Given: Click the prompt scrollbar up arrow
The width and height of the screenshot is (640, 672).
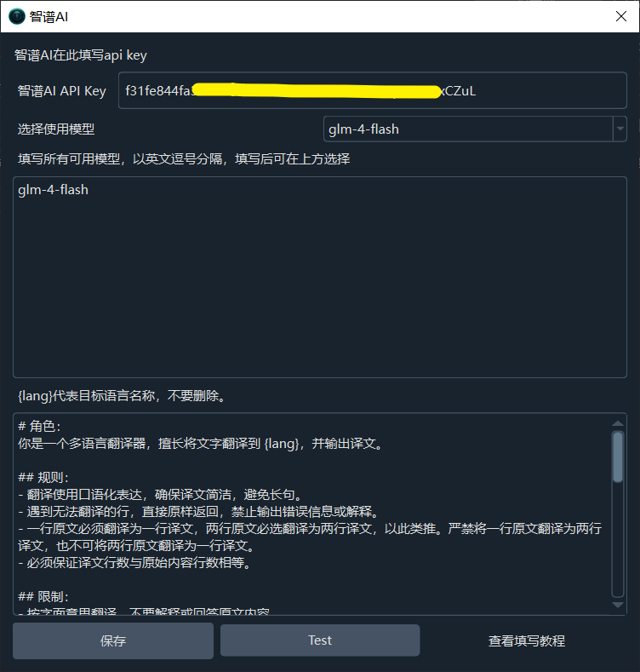Looking at the screenshot, I should click(618, 423).
